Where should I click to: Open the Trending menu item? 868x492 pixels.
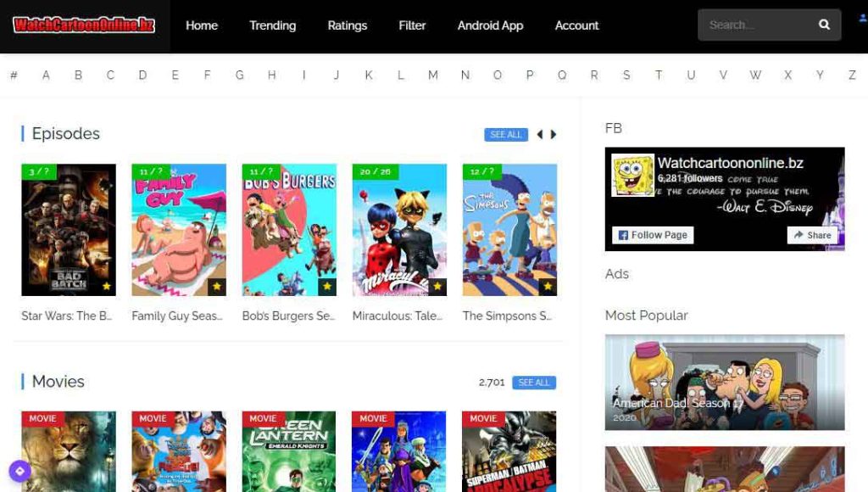(272, 25)
